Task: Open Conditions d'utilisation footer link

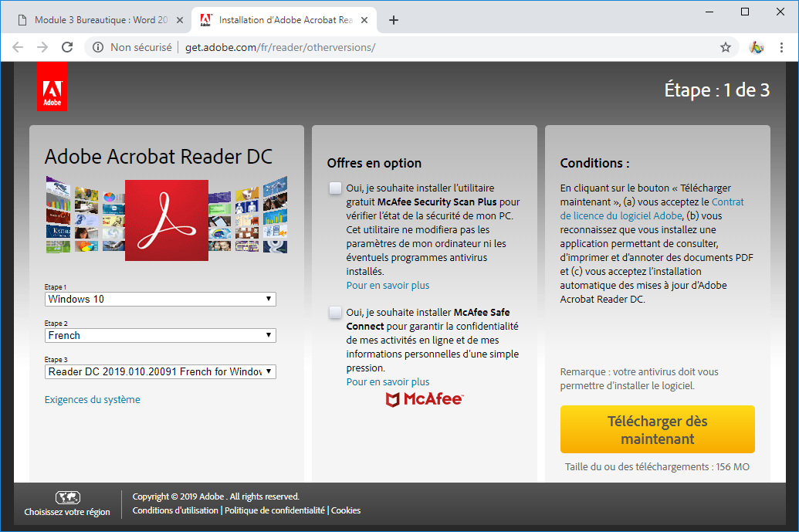Action: click(175, 510)
